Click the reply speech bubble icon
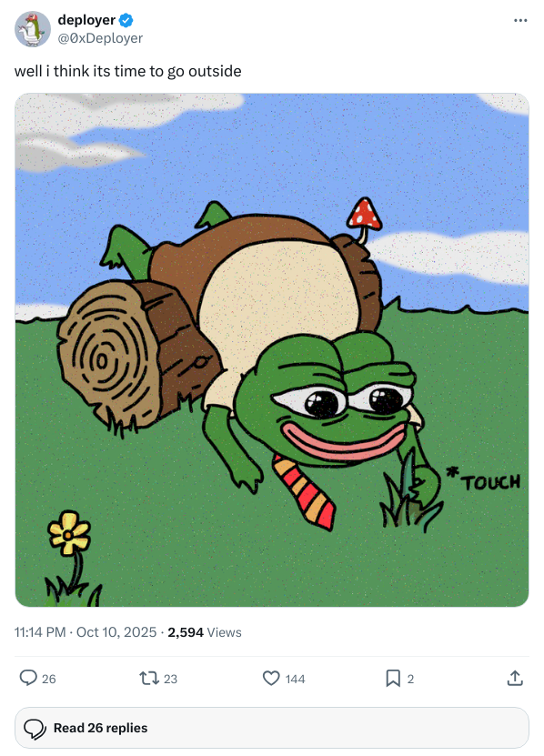The image size is (544, 756). point(28,678)
